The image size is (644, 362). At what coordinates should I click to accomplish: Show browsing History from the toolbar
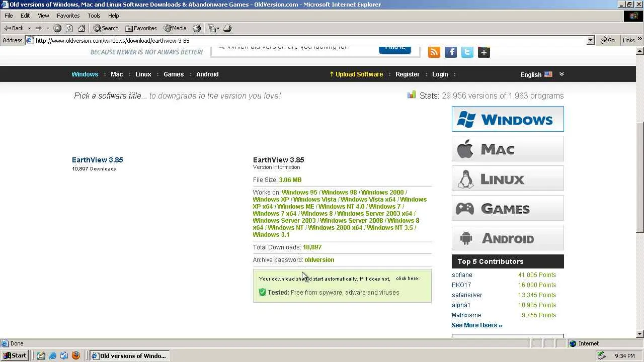tap(197, 28)
